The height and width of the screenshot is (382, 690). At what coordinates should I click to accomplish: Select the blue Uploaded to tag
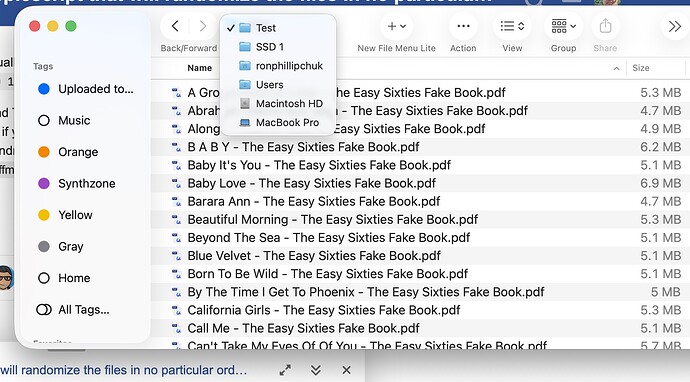(86, 89)
